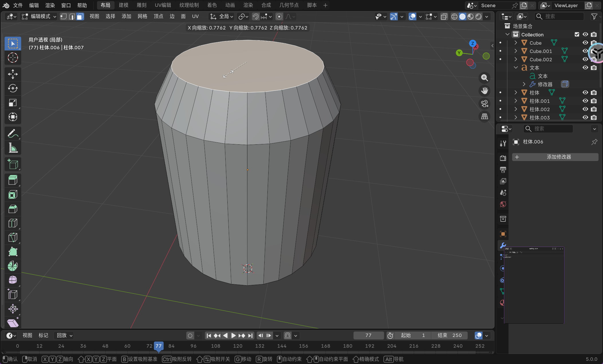Toggle the snapping magnet button
The height and width of the screenshot is (364, 603).
pos(256,17)
